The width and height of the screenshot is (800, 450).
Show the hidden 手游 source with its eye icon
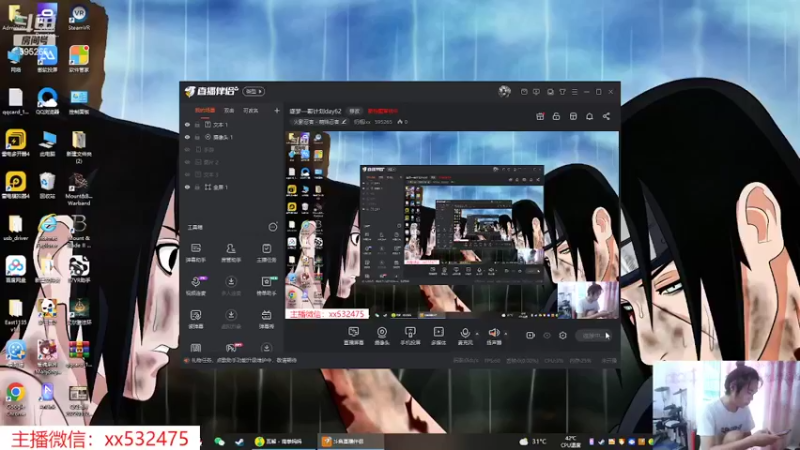[x=187, y=149]
